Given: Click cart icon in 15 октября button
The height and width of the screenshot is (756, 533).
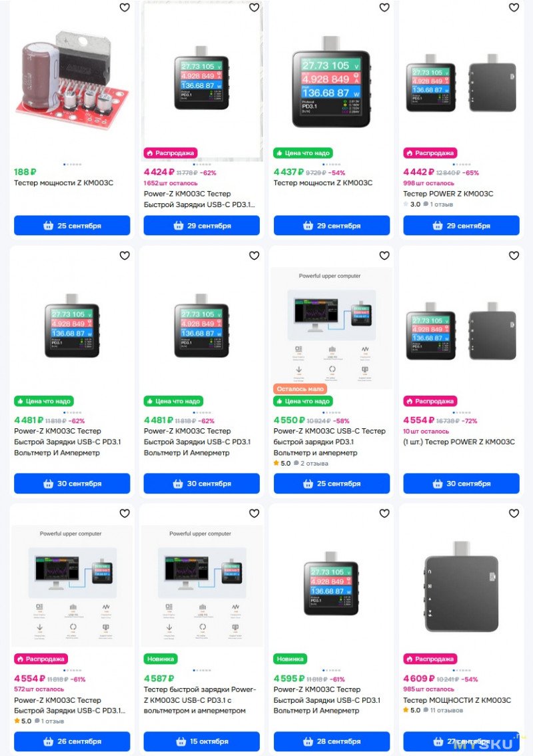Looking at the screenshot, I should click(x=181, y=741).
